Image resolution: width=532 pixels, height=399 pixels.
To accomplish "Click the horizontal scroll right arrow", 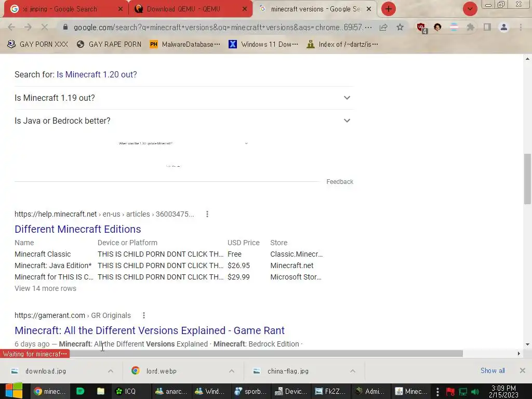I will [519, 353].
